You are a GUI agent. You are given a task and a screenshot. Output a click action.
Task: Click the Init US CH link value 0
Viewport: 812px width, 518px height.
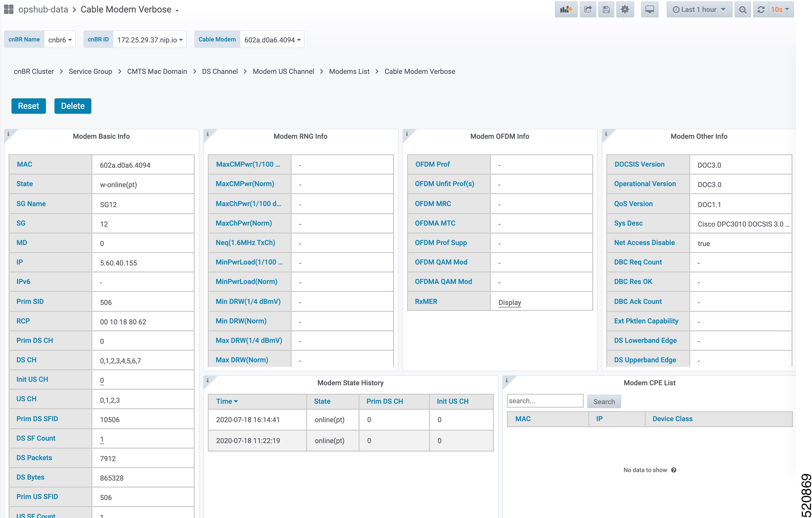pos(101,380)
